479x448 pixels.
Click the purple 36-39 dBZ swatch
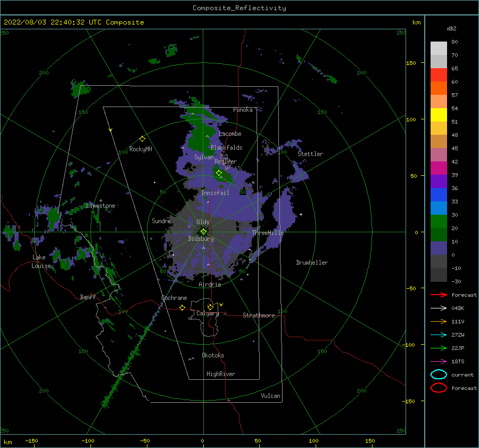(439, 181)
